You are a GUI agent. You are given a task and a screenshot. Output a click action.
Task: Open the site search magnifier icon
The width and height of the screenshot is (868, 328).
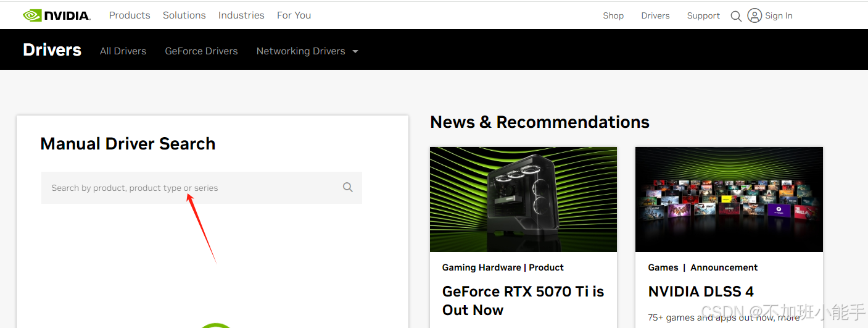click(x=736, y=16)
